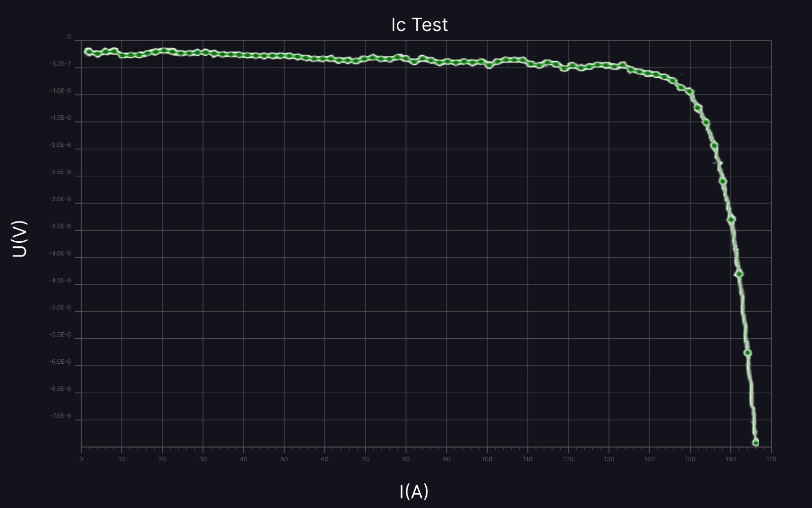Click the 80 tick label on x-axis
The height and width of the screenshot is (508, 812).
(405, 459)
